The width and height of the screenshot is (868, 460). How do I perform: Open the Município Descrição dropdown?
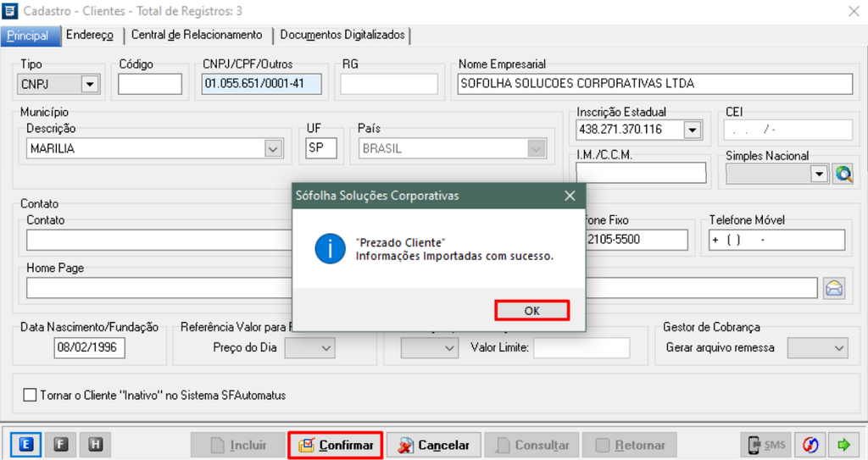click(x=273, y=148)
